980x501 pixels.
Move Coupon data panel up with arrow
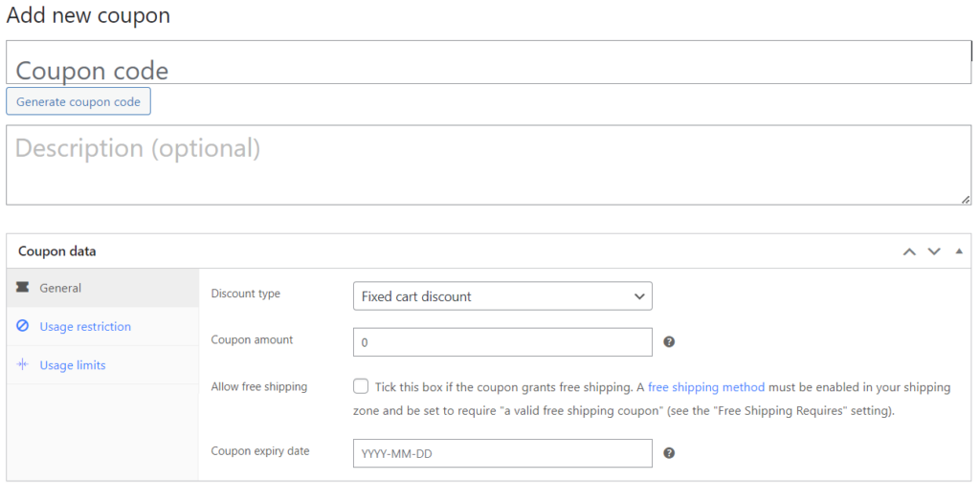click(x=909, y=251)
